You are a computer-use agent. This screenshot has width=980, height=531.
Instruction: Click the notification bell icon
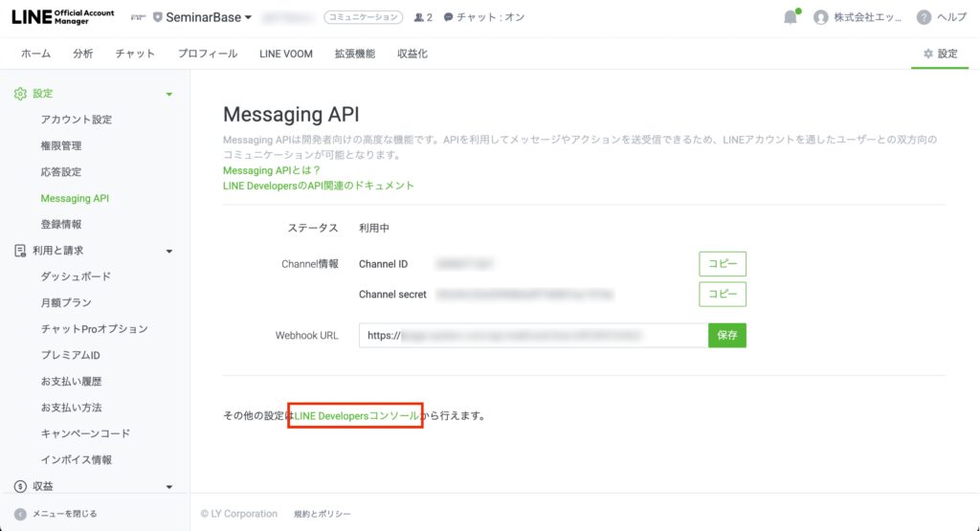(x=791, y=17)
